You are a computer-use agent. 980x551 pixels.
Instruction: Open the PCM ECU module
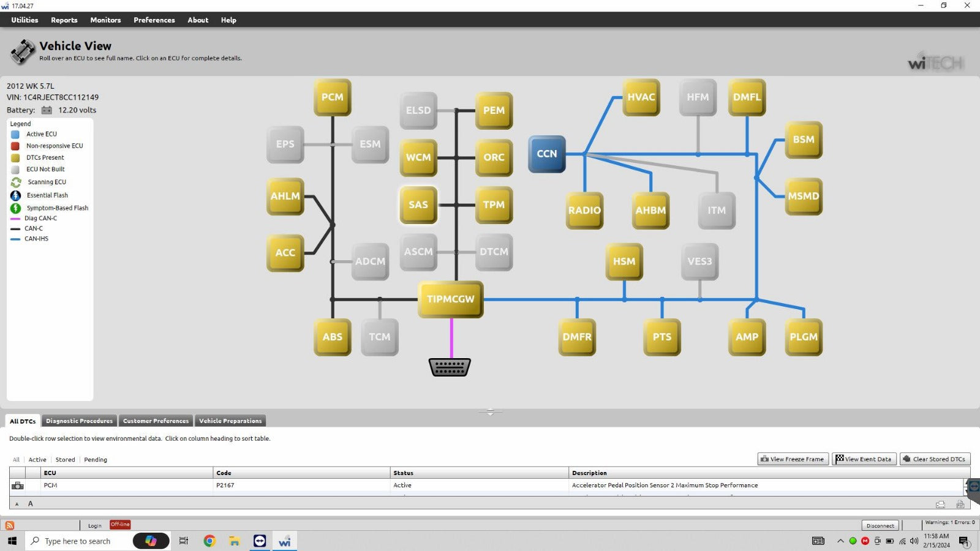tap(332, 97)
